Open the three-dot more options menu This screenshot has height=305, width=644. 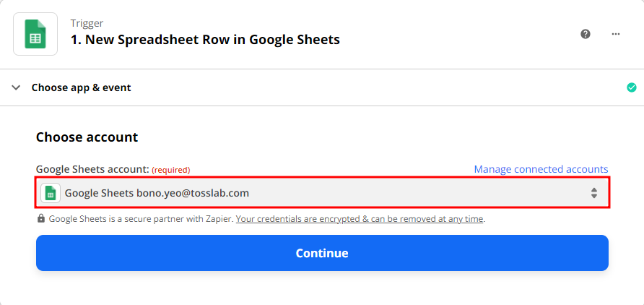[616, 34]
